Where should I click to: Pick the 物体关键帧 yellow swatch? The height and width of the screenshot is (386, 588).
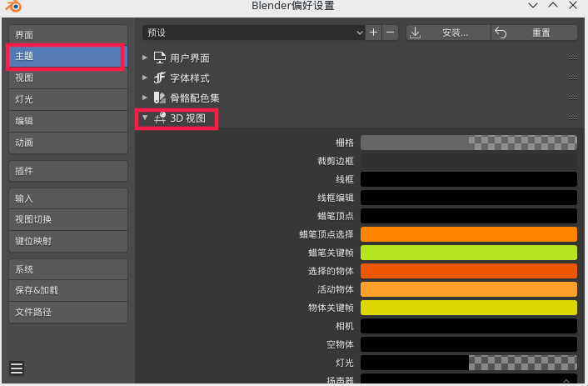coord(469,308)
